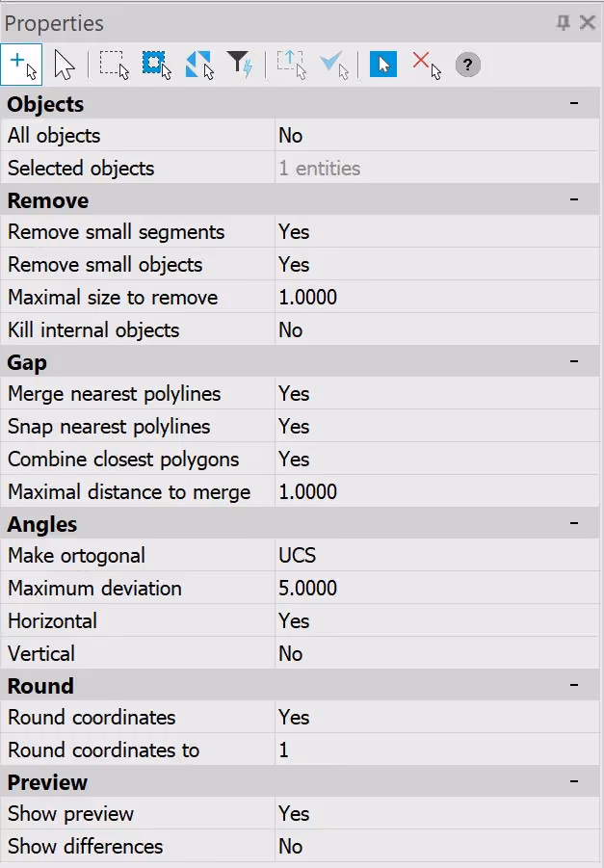
Task: Click the Maximal size to remove field
Action: (437, 298)
